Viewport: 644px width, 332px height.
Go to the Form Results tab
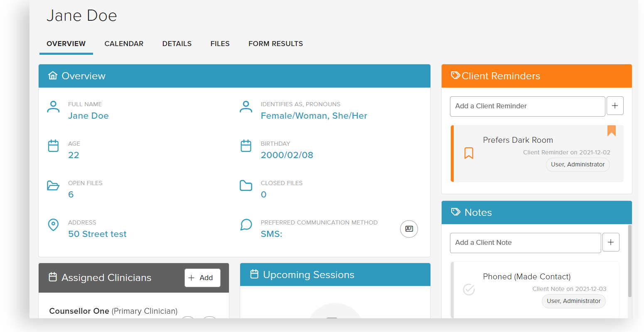click(275, 44)
